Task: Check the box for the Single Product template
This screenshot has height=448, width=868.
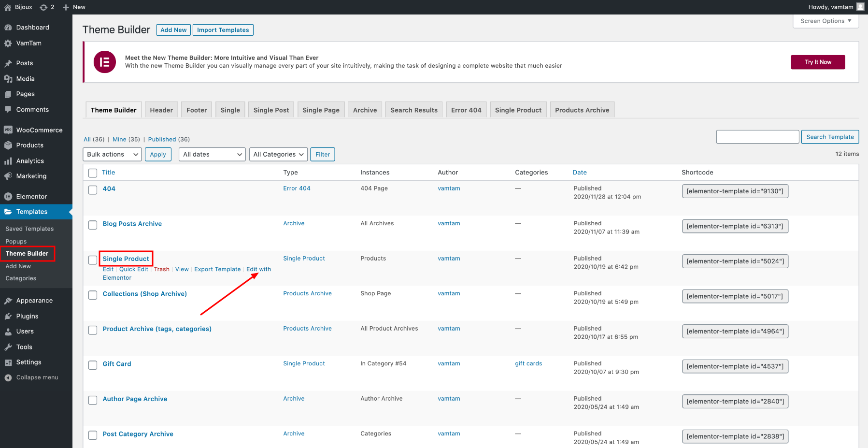Action: (x=93, y=260)
